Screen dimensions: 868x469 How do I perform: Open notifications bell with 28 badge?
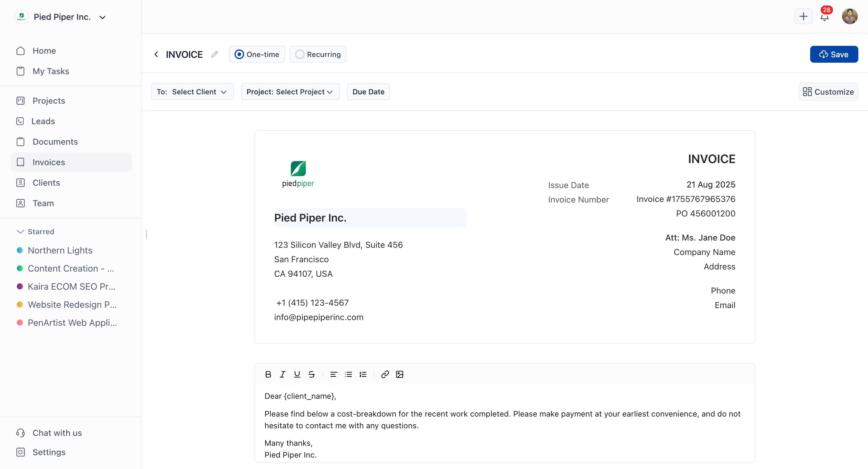pyautogui.click(x=824, y=17)
